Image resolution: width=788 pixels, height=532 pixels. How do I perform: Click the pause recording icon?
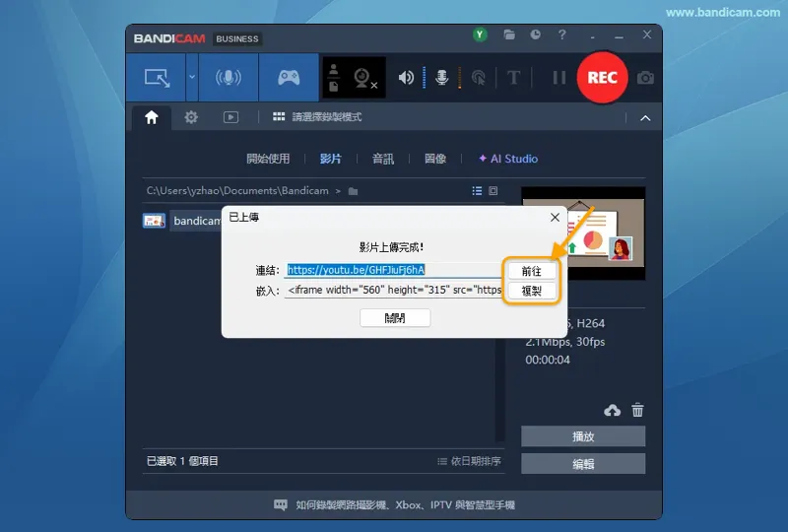coord(558,78)
